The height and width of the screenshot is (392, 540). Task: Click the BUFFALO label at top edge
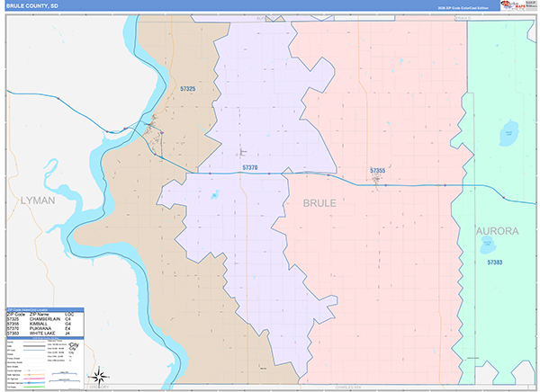265,18
